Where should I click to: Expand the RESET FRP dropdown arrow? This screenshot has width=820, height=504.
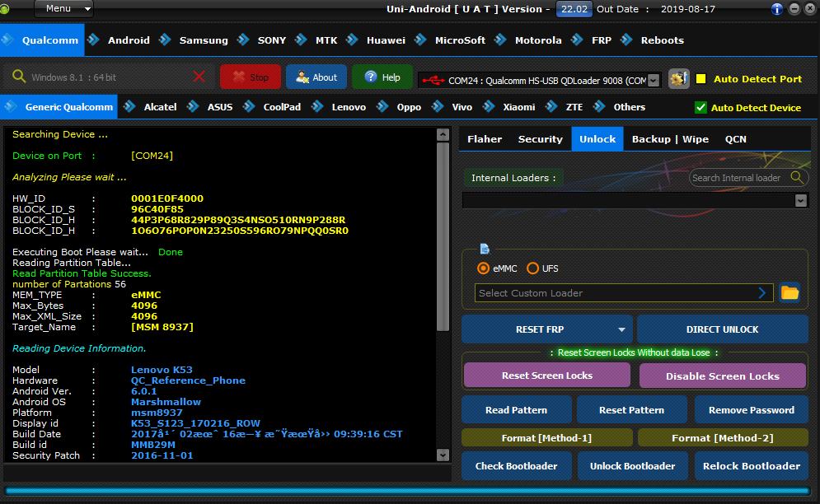(x=621, y=329)
